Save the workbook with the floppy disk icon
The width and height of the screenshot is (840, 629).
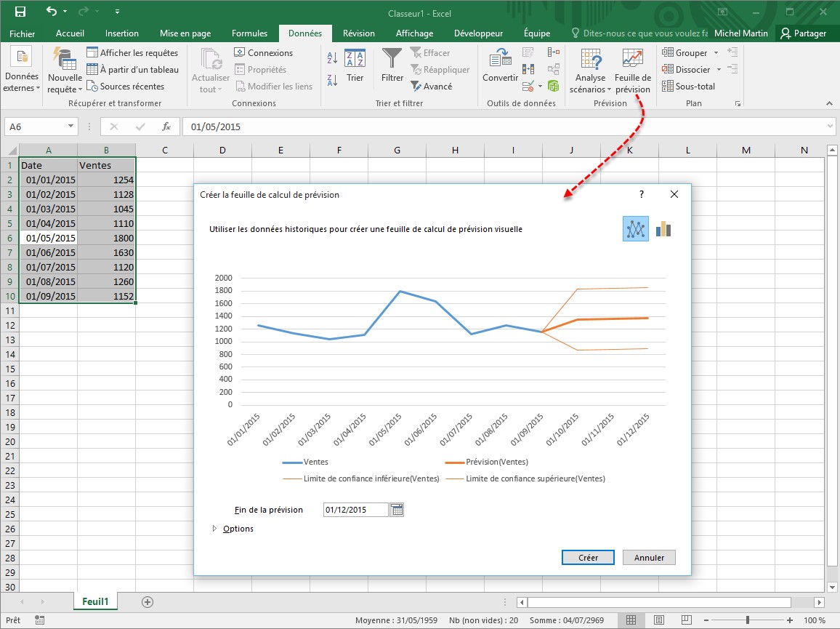[x=20, y=12]
